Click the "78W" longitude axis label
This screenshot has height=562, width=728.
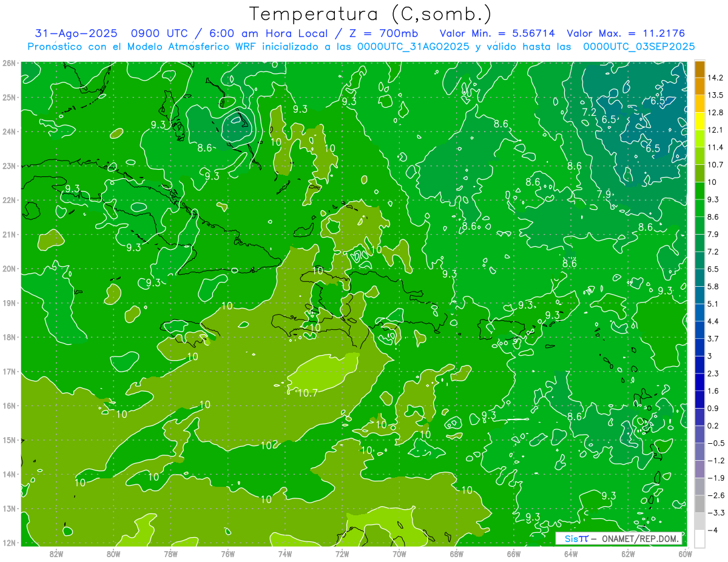(170, 554)
